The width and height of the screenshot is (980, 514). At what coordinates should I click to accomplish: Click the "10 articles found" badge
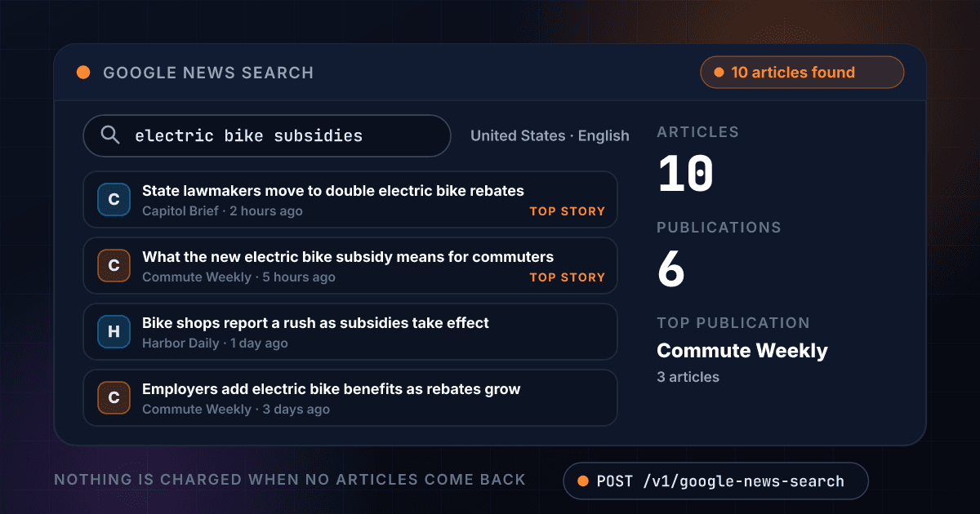coord(802,73)
